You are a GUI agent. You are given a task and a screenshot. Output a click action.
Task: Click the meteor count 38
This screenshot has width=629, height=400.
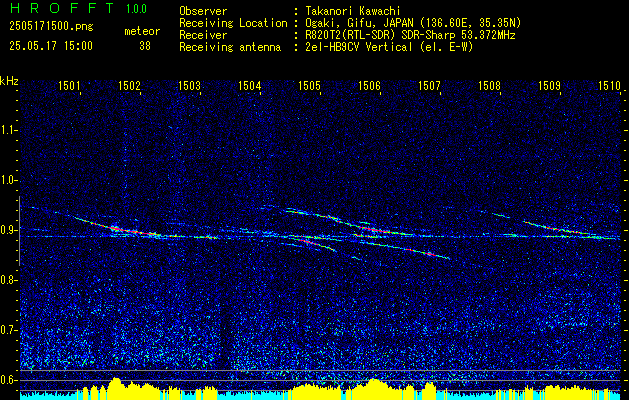[145, 47]
